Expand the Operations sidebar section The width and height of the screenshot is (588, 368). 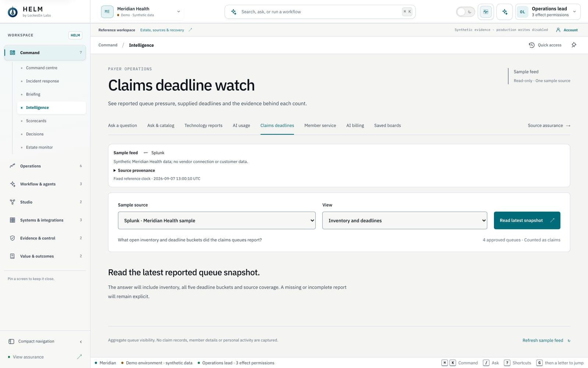point(45,166)
